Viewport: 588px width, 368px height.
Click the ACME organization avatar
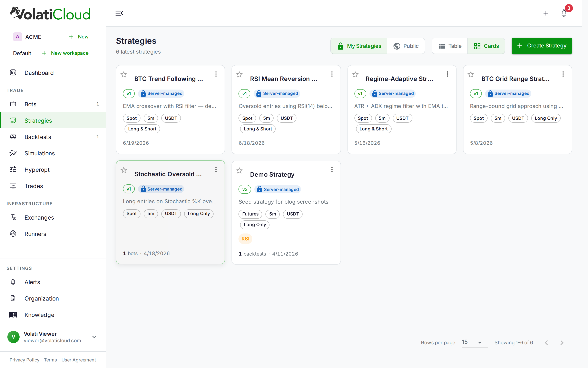click(18, 37)
